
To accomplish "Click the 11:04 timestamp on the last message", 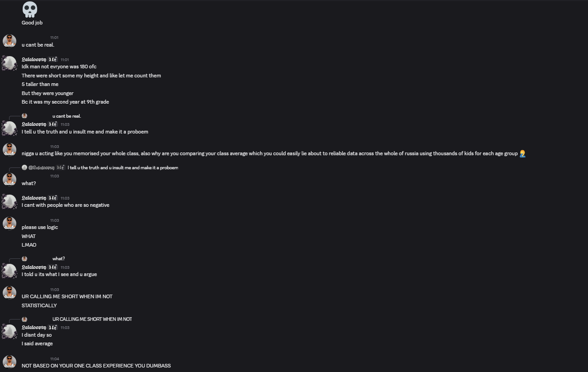I will [x=54, y=358].
